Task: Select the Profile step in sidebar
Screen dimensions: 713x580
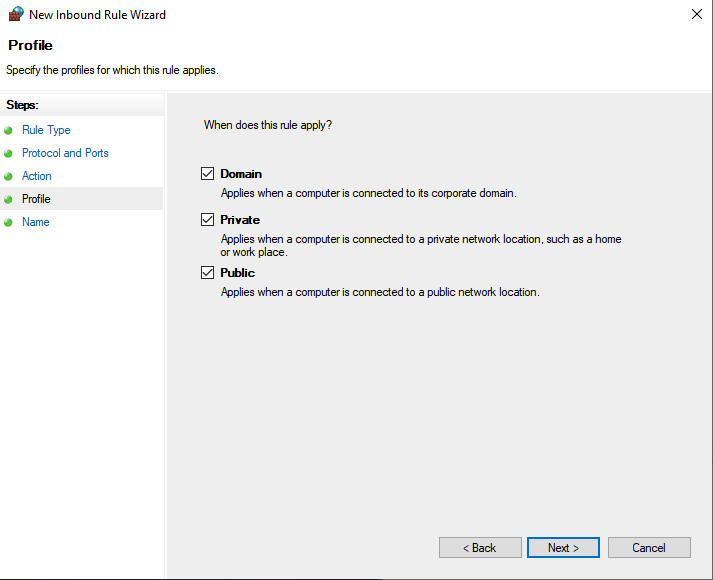Action: 36,199
